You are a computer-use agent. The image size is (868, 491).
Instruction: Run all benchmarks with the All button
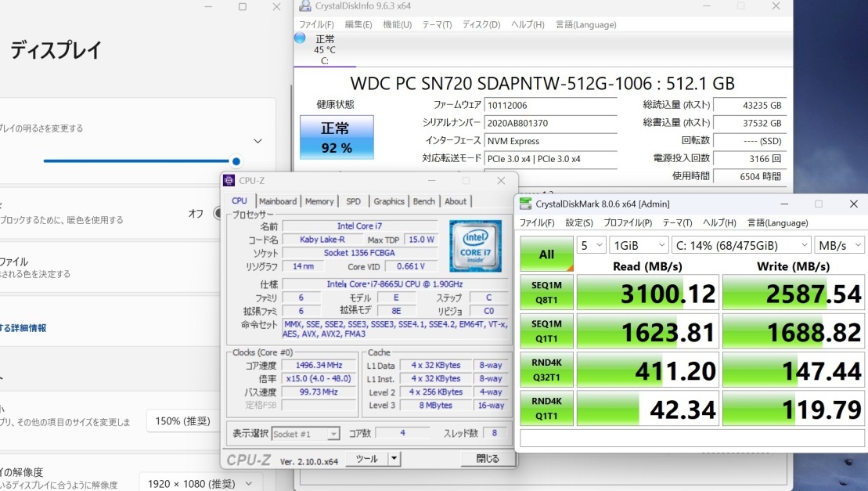[x=546, y=254]
